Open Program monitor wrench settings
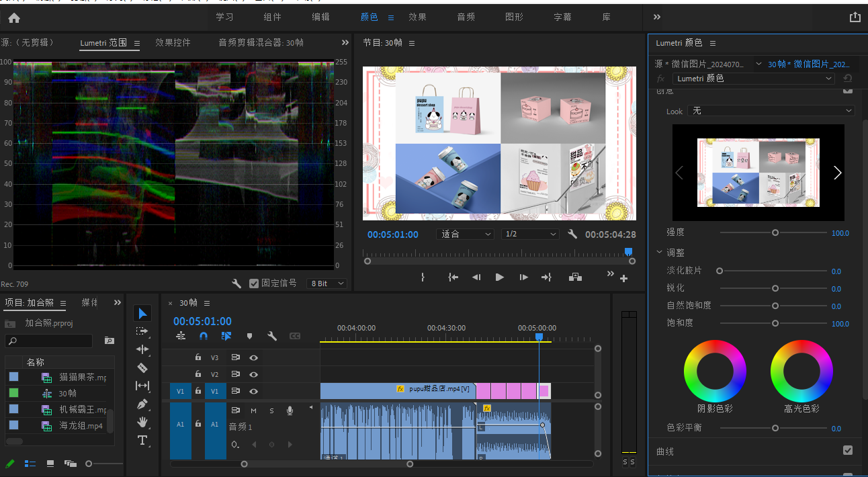 (x=572, y=234)
